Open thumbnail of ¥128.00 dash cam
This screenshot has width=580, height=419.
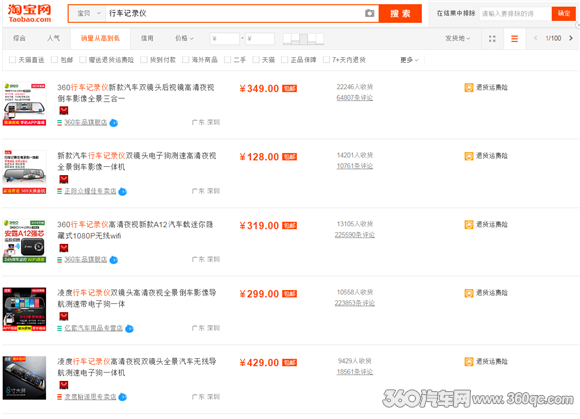click(24, 172)
